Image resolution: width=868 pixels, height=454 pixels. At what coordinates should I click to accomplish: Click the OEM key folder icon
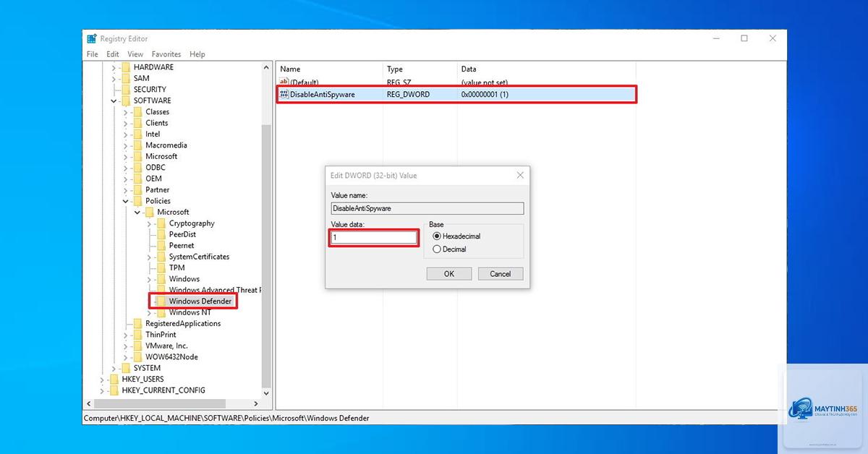(x=137, y=179)
